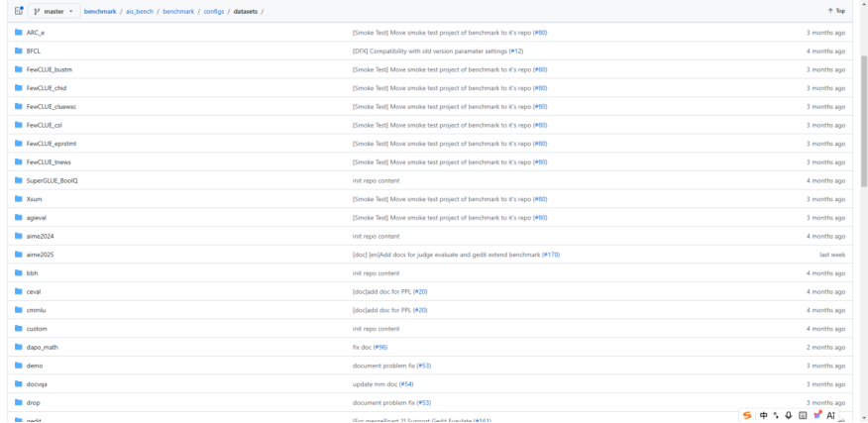Click the IME microphone voice input icon

click(x=789, y=415)
